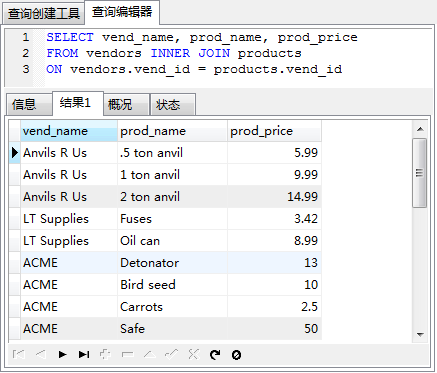The height and width of the screenshot is (373, 437).
Task: Click into SQL editor line 1 SELECT
Action: coord(70,37)
